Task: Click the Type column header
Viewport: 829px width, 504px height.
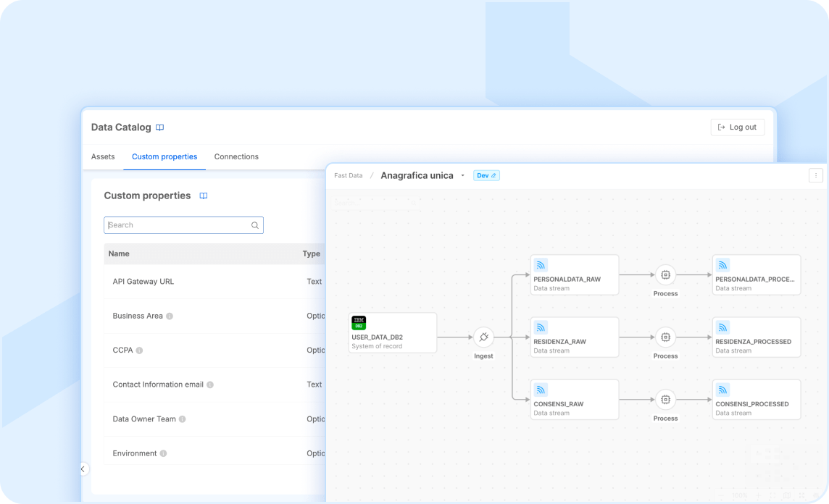Action: 312,253
